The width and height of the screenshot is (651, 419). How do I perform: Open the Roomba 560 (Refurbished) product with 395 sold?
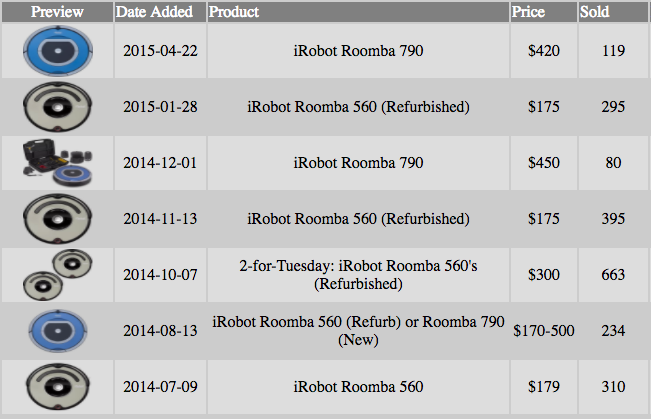[358, 219]
